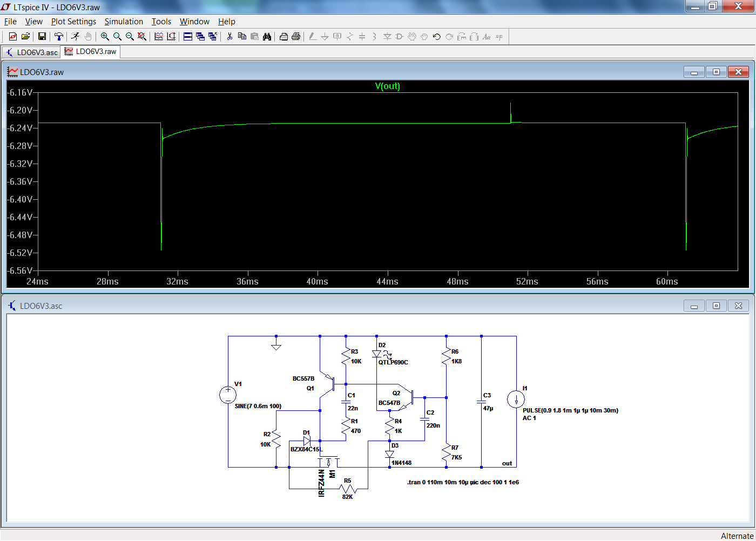The height and width of the screenshot is (541, 756).
Task: Click the Open file folder icon
Action: click(x=25, y=37)
